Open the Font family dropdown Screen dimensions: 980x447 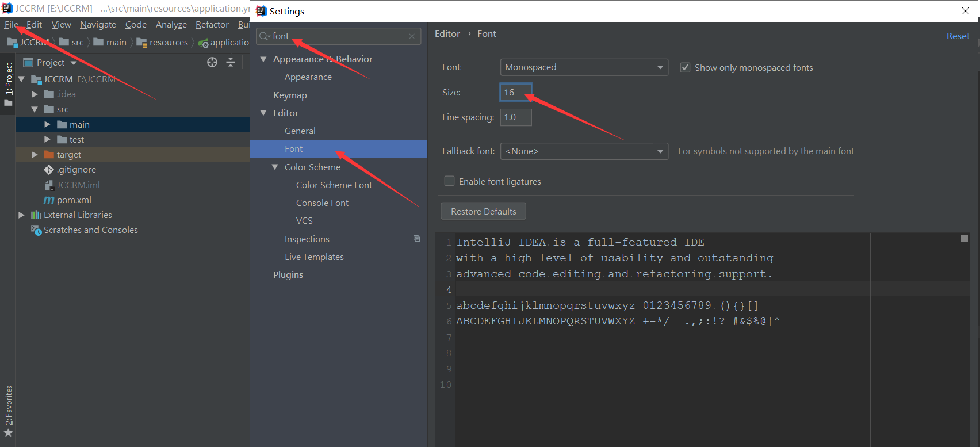pyautogui.click(x=584, y=67)
